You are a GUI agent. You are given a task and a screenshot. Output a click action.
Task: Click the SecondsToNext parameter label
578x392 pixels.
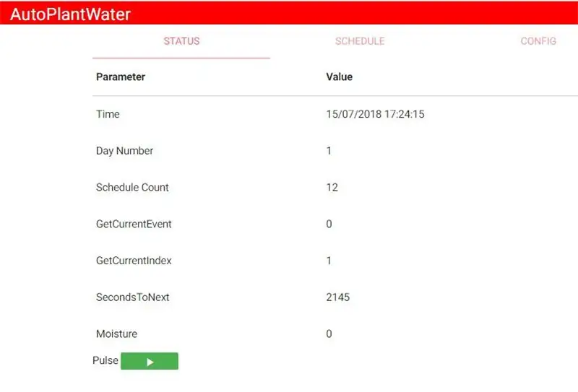coord(132,297)
